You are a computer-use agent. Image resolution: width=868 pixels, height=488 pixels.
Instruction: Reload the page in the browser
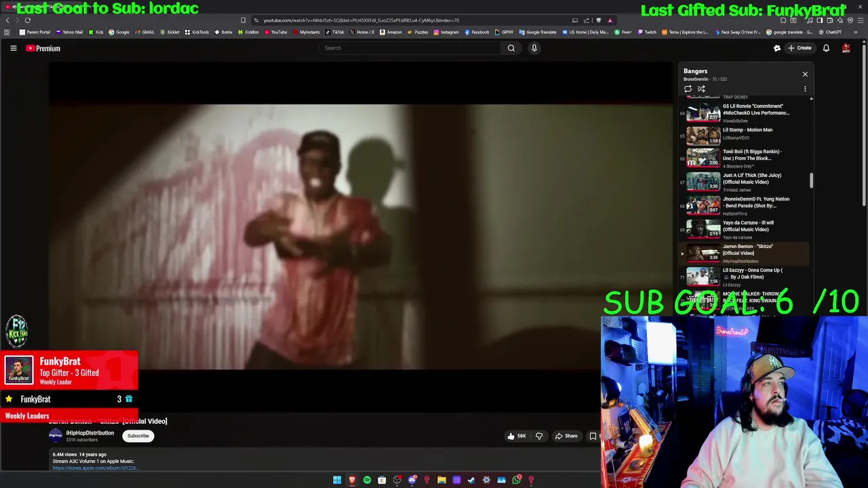28,20
